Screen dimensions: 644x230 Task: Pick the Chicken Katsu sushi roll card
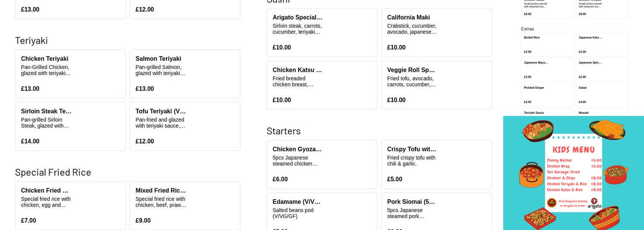coord(322,85)
